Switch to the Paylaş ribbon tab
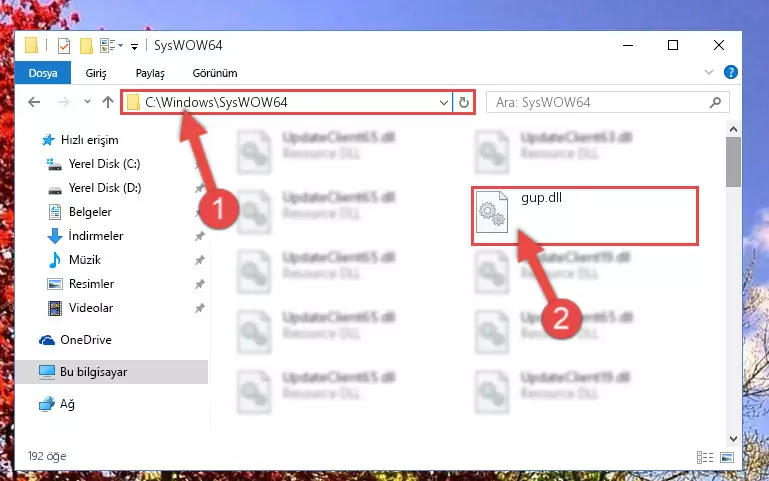The width and height of the screenshot is (769, 481). 150,73
